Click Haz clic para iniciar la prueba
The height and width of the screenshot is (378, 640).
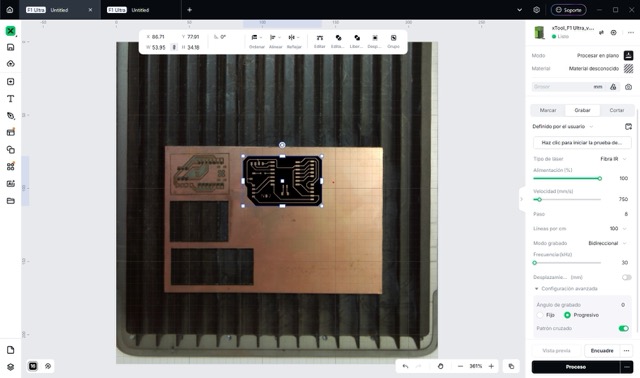point(582,143)
